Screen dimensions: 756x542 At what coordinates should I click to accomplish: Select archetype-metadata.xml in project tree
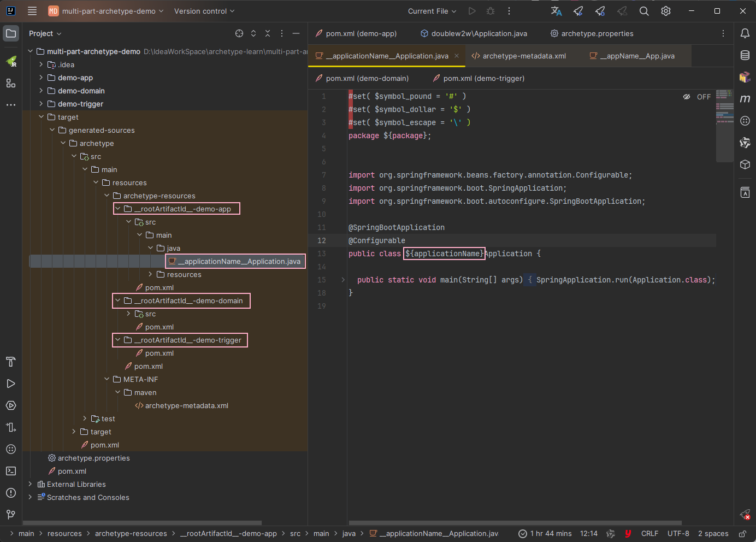187,405
